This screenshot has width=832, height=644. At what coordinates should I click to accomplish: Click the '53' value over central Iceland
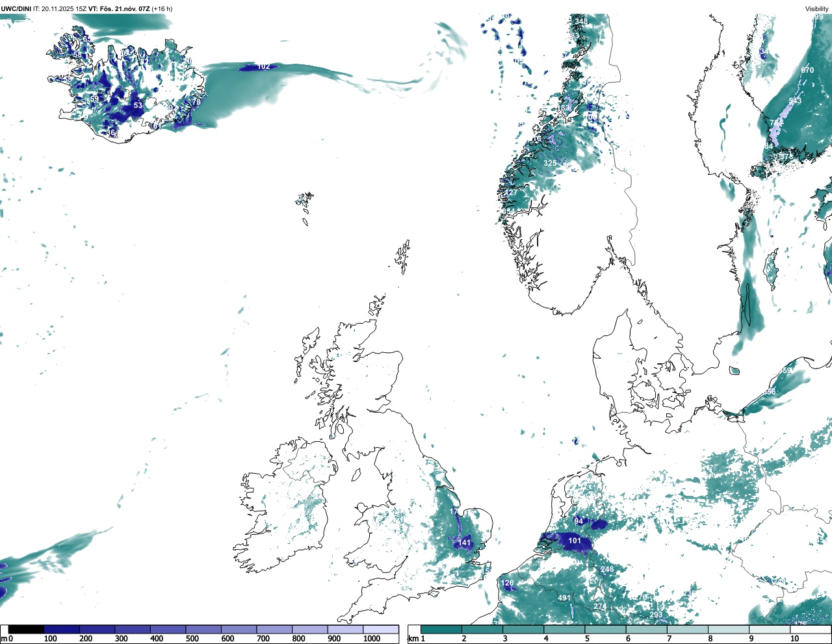[x=138, y=105]
